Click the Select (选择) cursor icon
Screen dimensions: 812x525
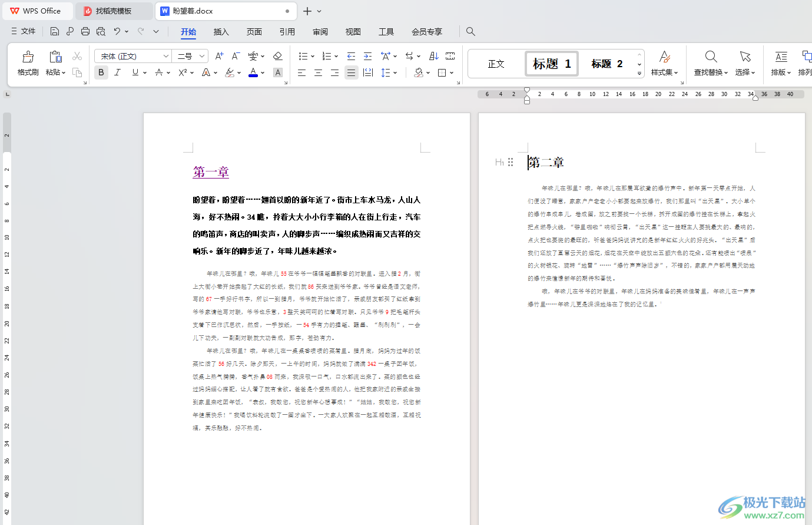(745, 57)
